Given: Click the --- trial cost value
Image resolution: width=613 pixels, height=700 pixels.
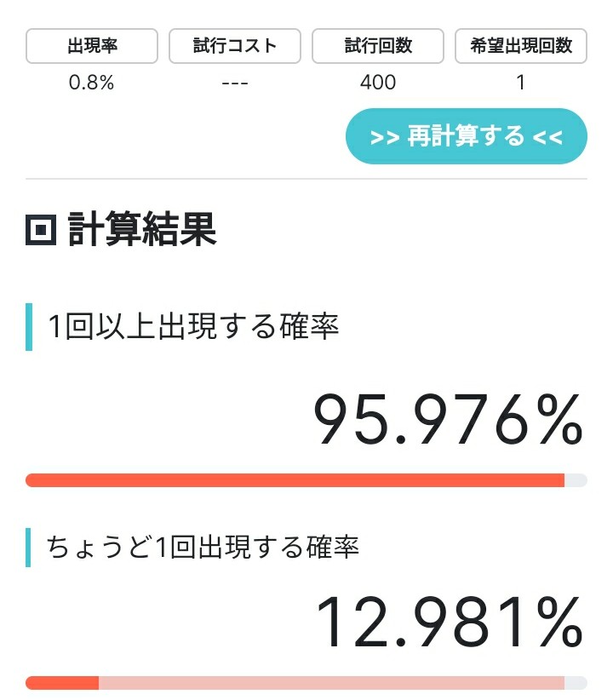Looking at the screenshot, I should tap(235, 83).
